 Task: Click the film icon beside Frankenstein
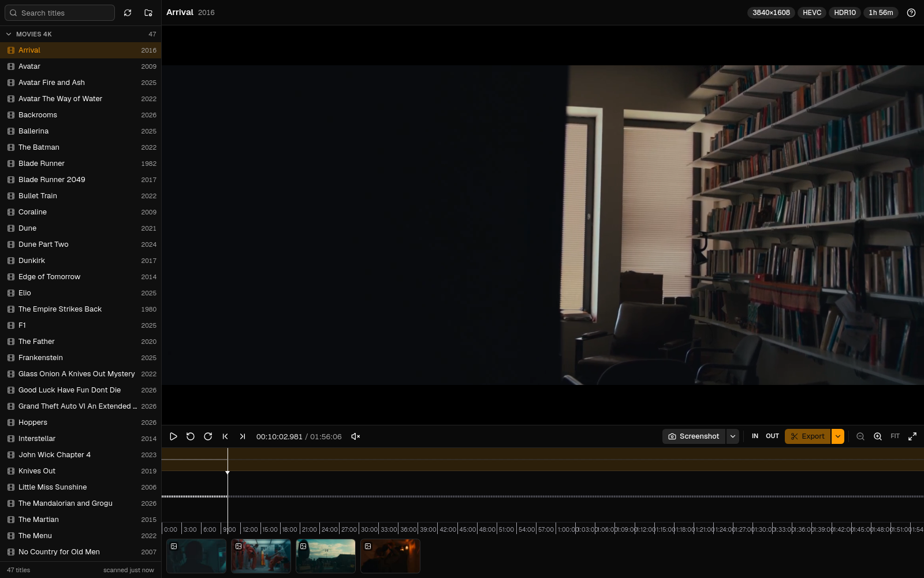(x=11, y=358)
